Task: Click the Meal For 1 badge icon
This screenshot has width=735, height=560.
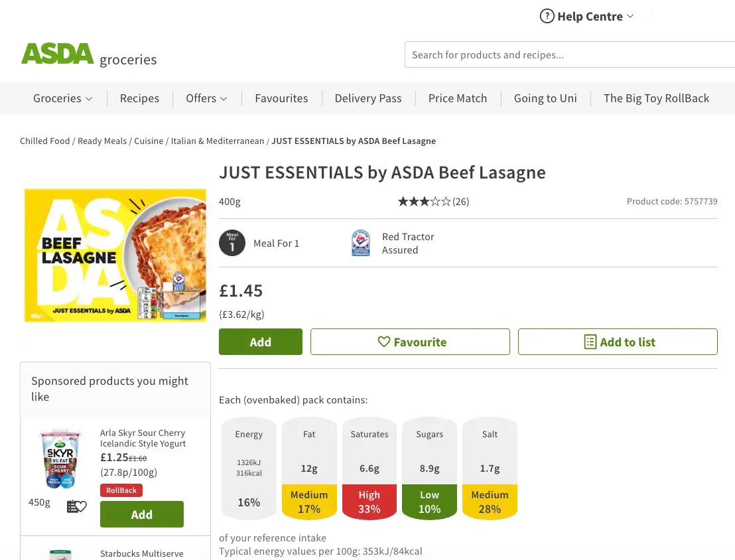Action: coord(232,244)
